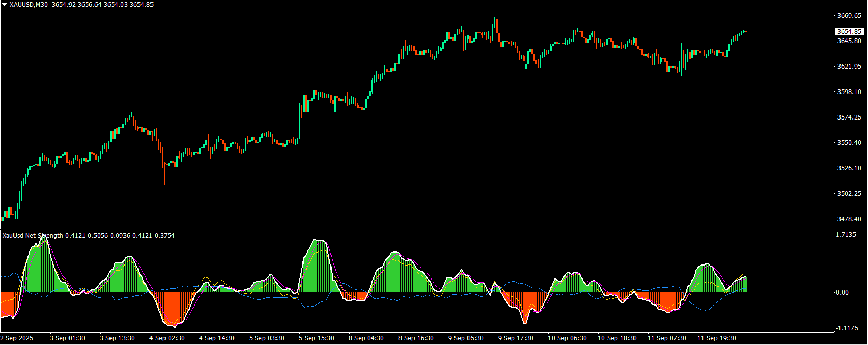868x345 pixels.
Task: Click the XAUUSD,M30 chart title text
Action: point(29,5)
